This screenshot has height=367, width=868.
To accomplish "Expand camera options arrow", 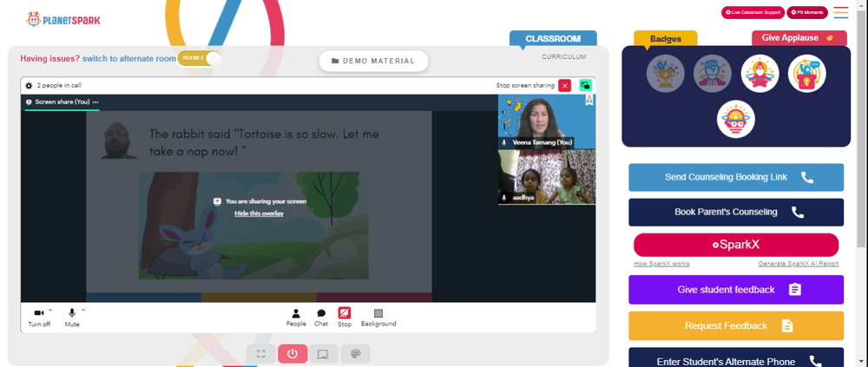I will (50, 310).
